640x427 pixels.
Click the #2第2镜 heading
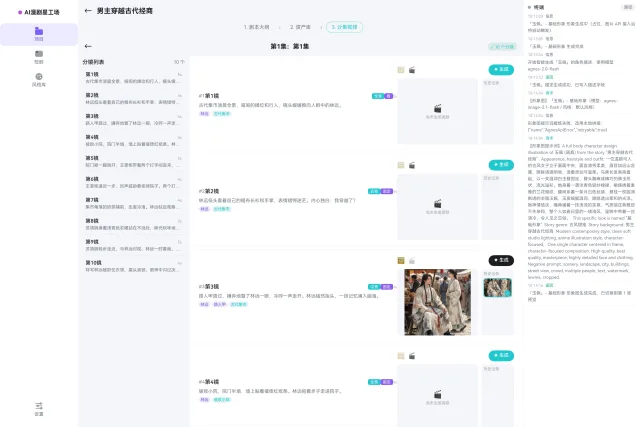point(209,191)
